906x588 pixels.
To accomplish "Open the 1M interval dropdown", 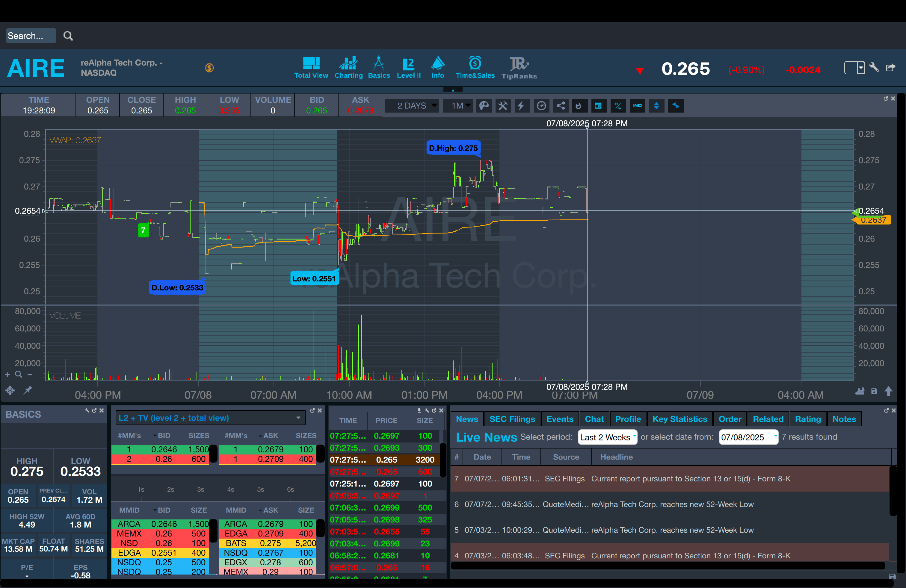I will coord(457,106).
